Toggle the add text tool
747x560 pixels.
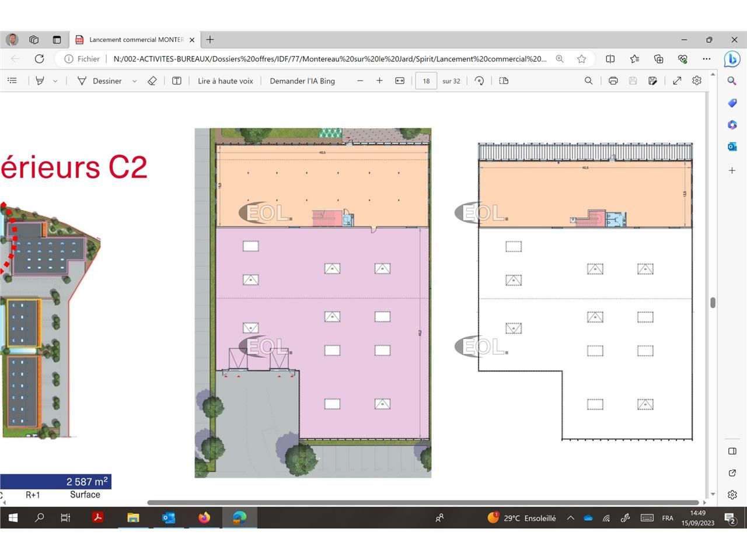point(177,81)
